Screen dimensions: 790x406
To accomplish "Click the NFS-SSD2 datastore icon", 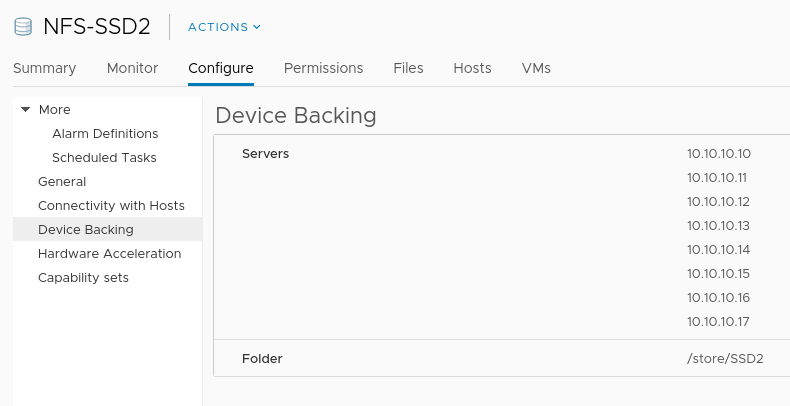I will pos(23,27).
